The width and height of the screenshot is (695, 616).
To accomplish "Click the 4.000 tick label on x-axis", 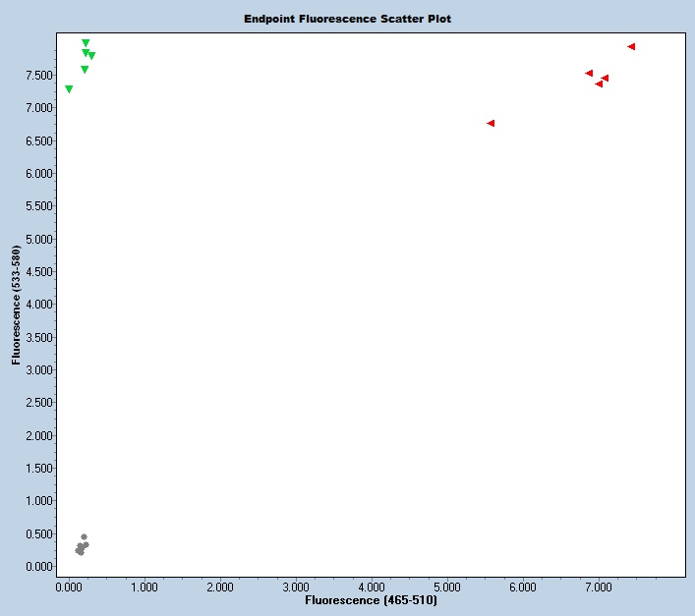I will [372, 587].
